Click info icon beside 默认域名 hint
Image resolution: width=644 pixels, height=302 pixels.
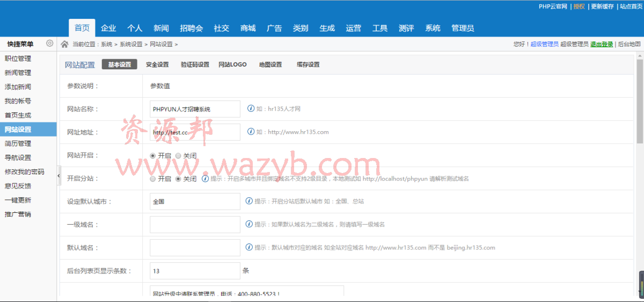point(249,248)
